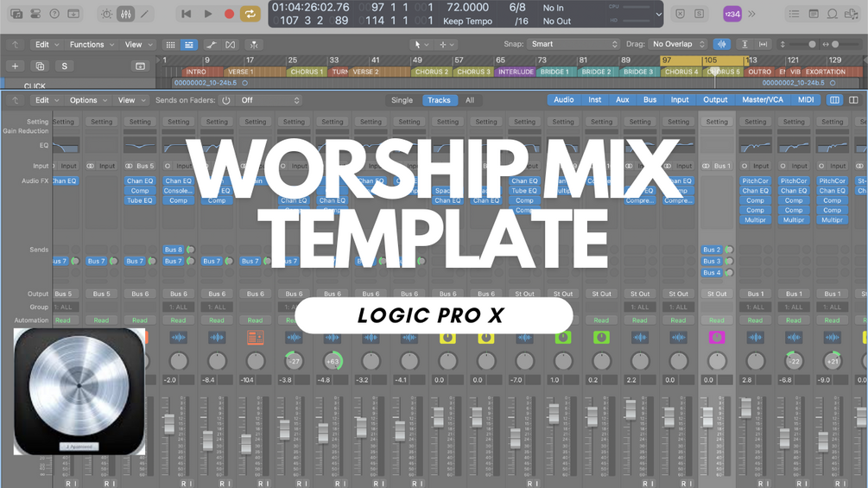The image size is (868, 488).
Task: Show Flex mode icon
Action: (231, 45)
